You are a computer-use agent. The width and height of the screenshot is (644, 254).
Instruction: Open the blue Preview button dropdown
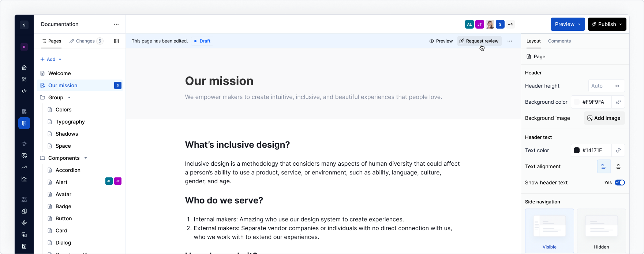pos(579,24)
